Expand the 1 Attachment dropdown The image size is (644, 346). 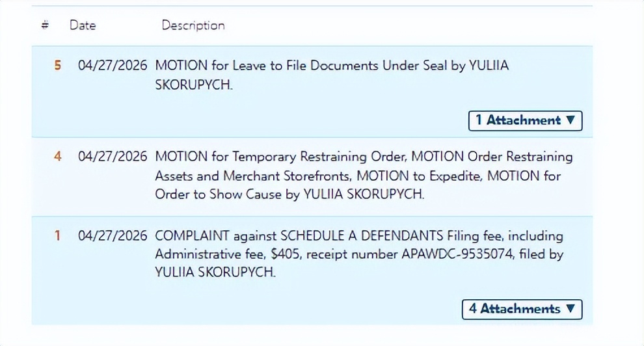(524, 120)
